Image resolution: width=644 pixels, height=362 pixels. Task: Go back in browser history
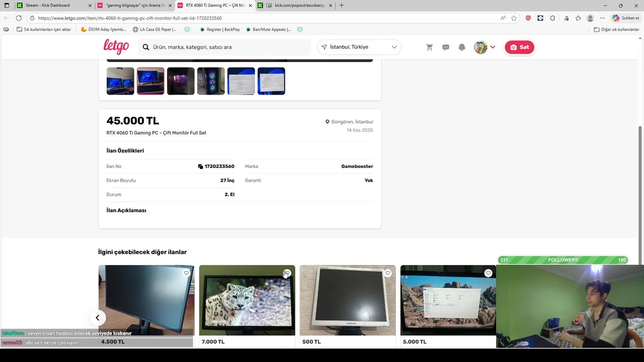[6, 18]
